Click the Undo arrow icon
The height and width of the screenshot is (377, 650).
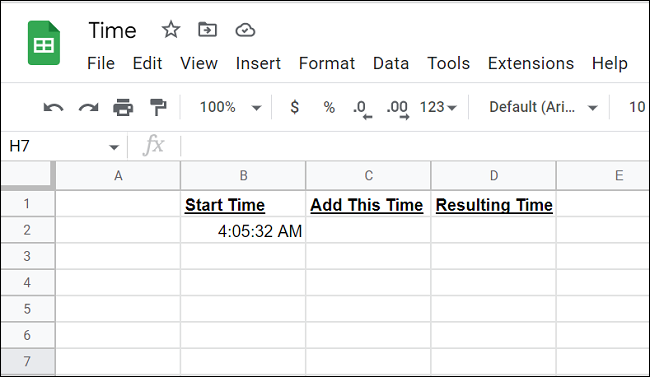(53, 108)
